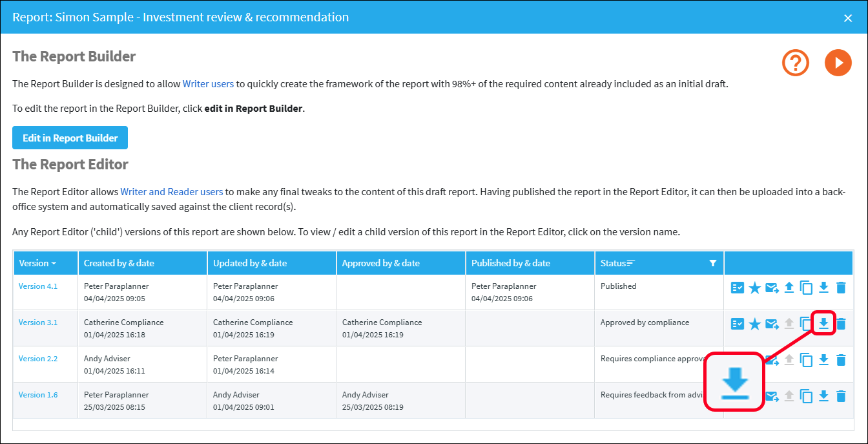Follow the Writer users link
868x444 pixels.
(208, 84)
